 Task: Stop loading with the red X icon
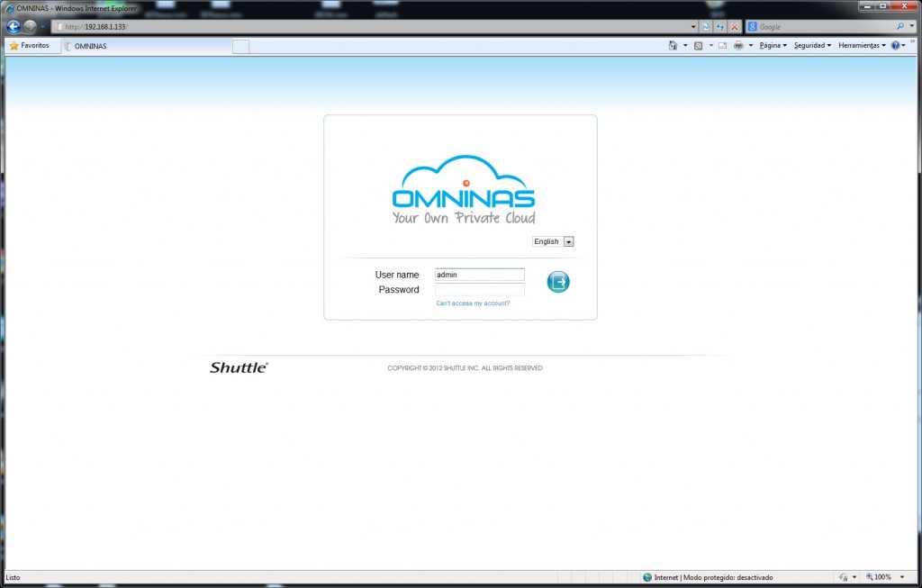coord(735,26)
